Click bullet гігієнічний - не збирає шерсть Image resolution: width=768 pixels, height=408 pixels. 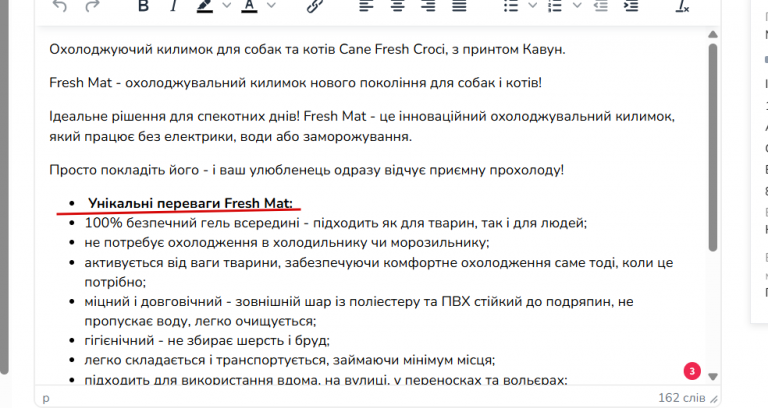pos(207,340)
